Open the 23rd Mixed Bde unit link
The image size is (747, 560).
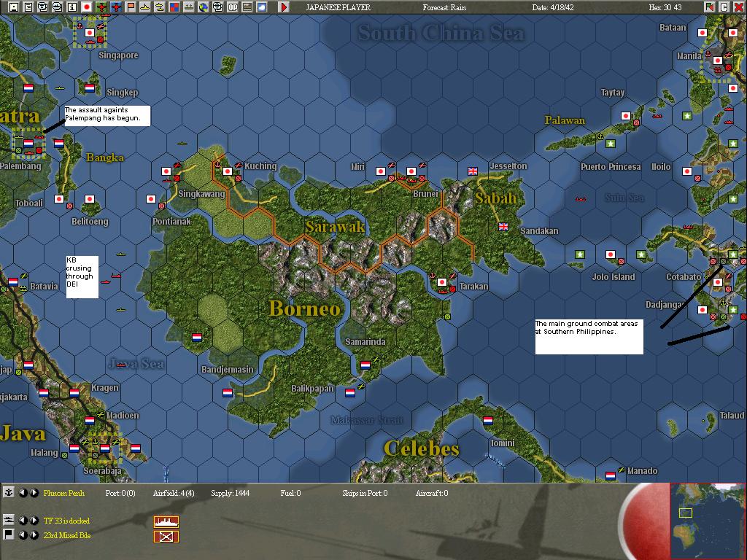click(x=66, y=535)
